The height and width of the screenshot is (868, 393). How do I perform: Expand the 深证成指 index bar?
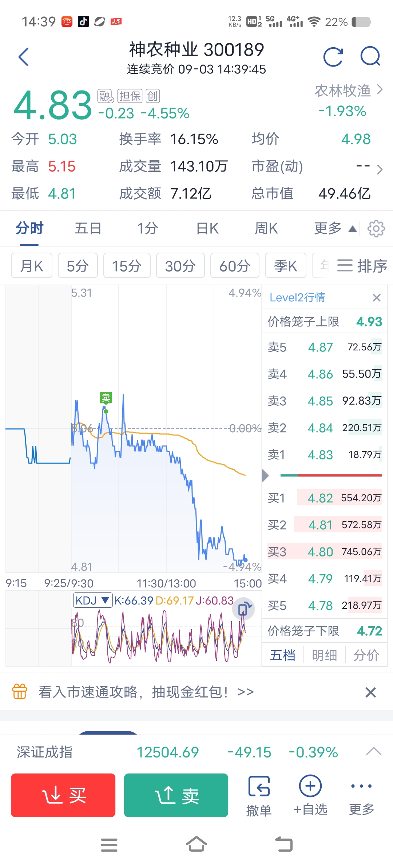[x=374, y=751]
